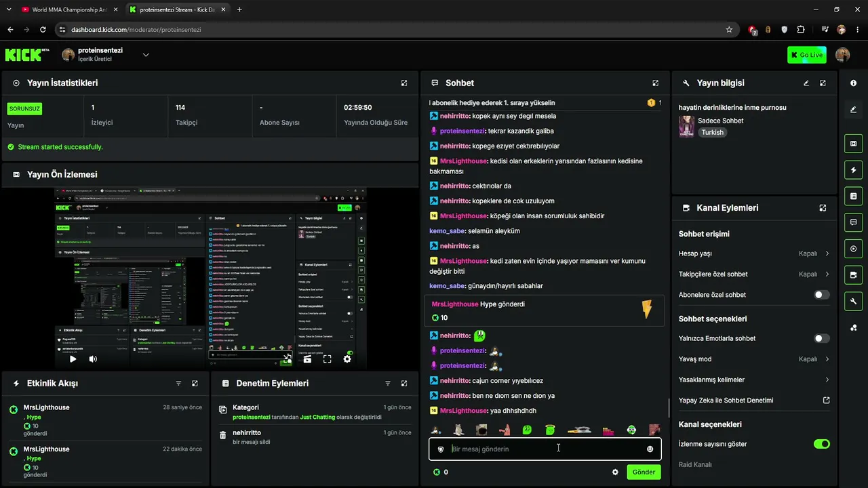Toggle the moderation actions list icon in the sidebar
This screenshot has height=488, width=868.
(x=853, y=196)
